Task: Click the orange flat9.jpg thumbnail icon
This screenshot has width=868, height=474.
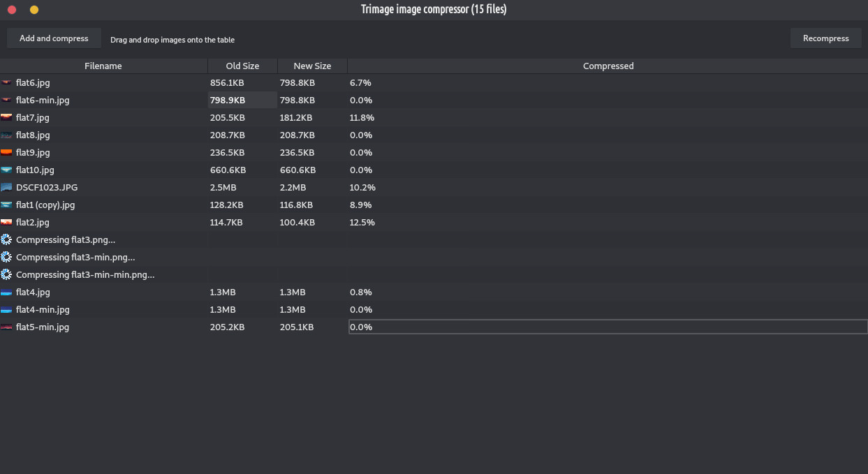Action: point(6,152)
